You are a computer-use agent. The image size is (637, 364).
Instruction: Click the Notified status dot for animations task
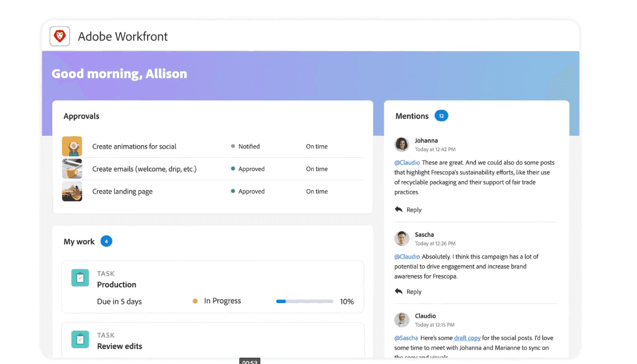(232, 146)
